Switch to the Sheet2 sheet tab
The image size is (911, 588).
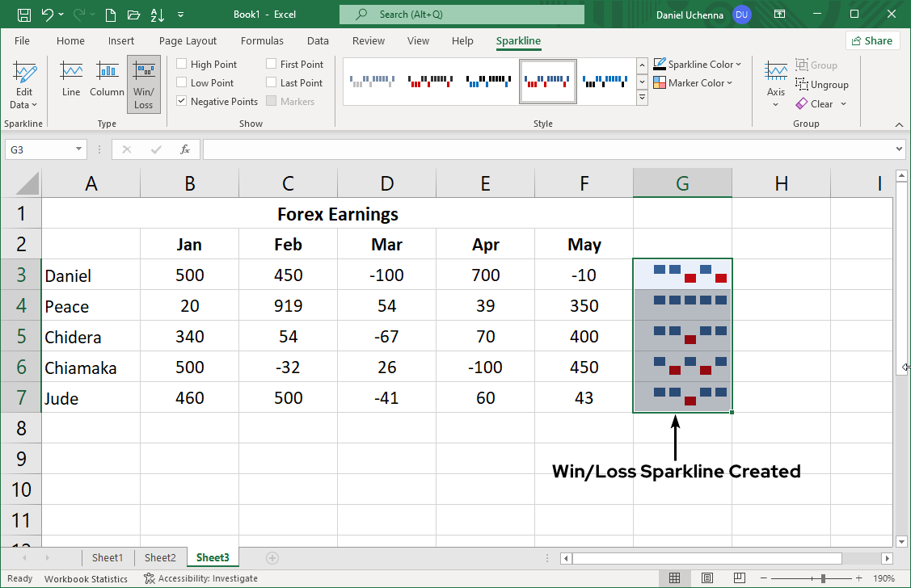coord(160,557)
